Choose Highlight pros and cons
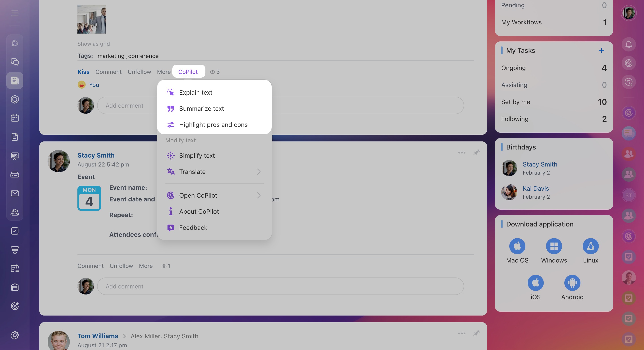644x350 pixels. [213, 124]
